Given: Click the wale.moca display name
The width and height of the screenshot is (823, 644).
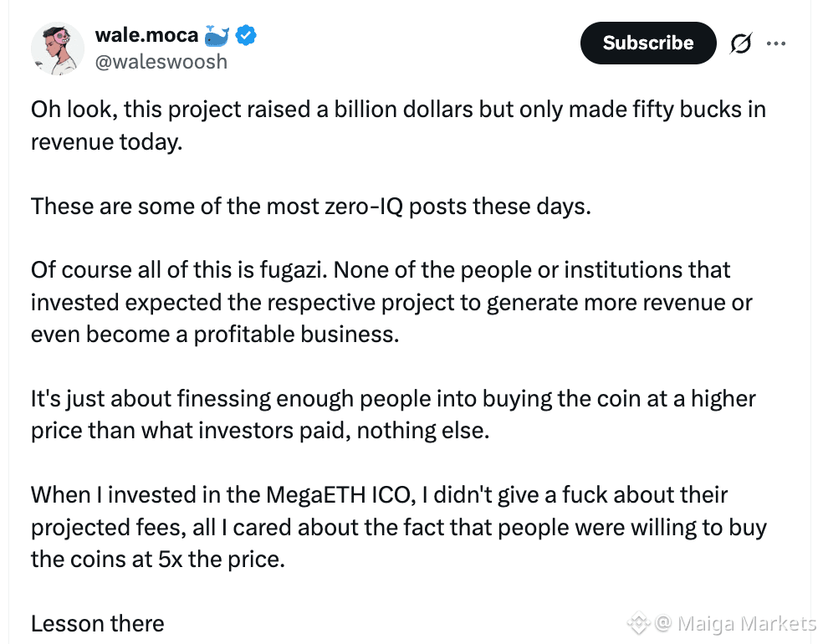Looking at the screenshot, I should 146,35.
